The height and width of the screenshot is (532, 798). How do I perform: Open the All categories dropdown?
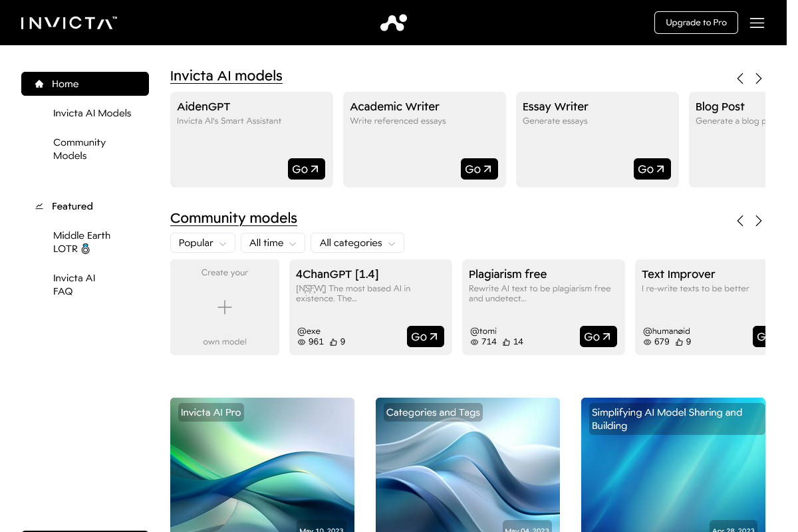(357, 243)
